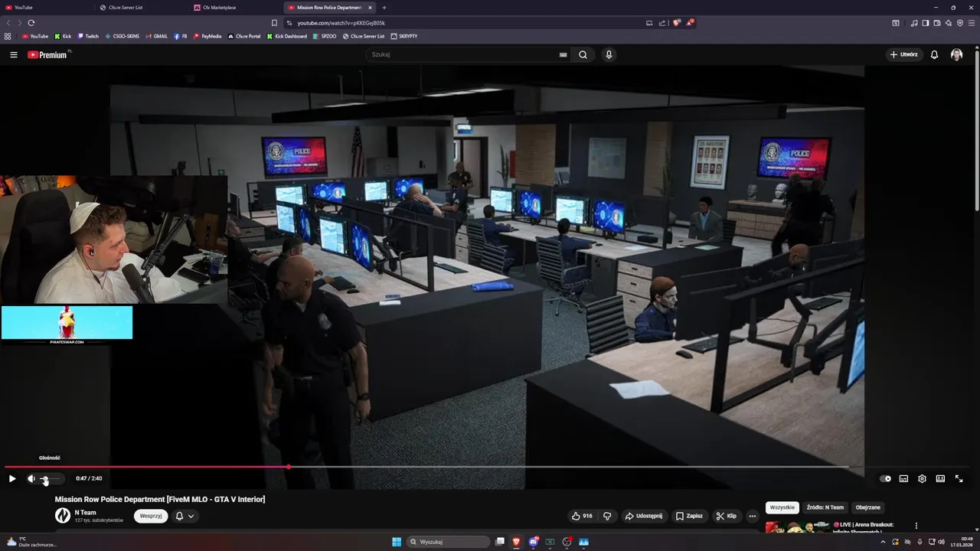This screenshot has height=551, width=980.
Task: Switch to the Cfx Marketplace tab
Action: coord(235,7)
